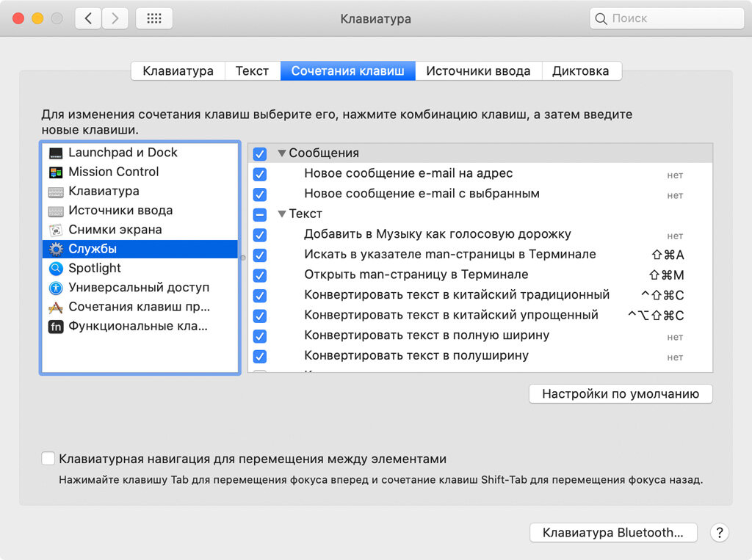The width and height of the screenshot is (752, 560).
Task: Select Универсальный доступ category
Action: [x=140, y=287]
